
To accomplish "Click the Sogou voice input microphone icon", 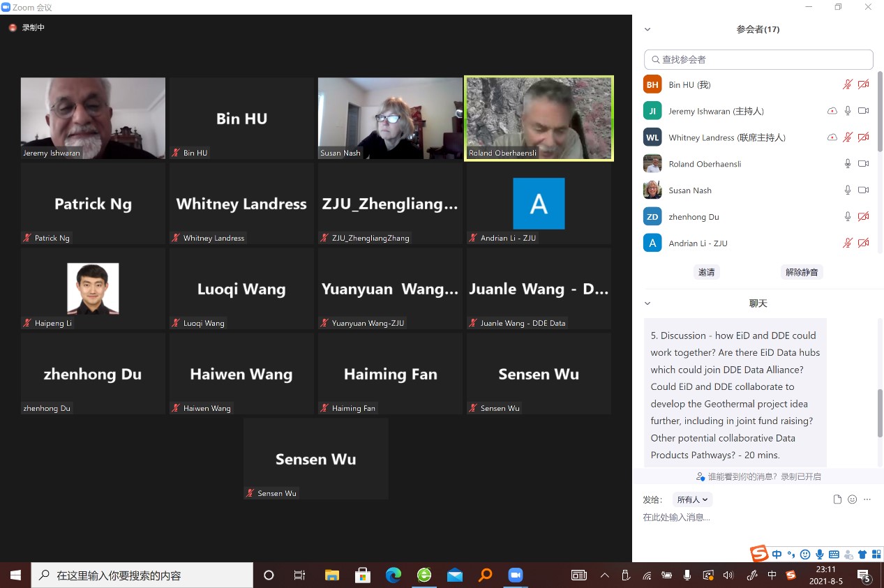I will coord(819,555).
